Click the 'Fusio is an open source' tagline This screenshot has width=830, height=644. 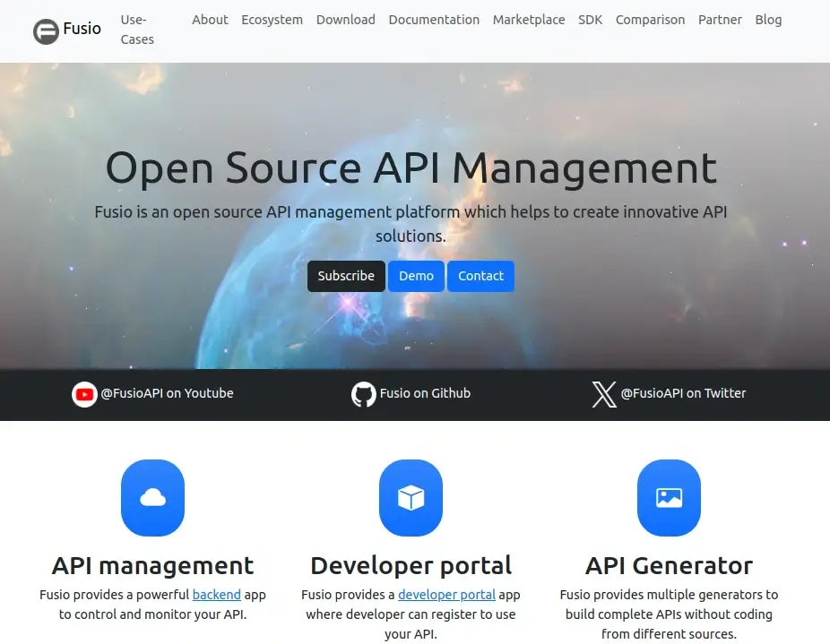(x=411, y=224)
